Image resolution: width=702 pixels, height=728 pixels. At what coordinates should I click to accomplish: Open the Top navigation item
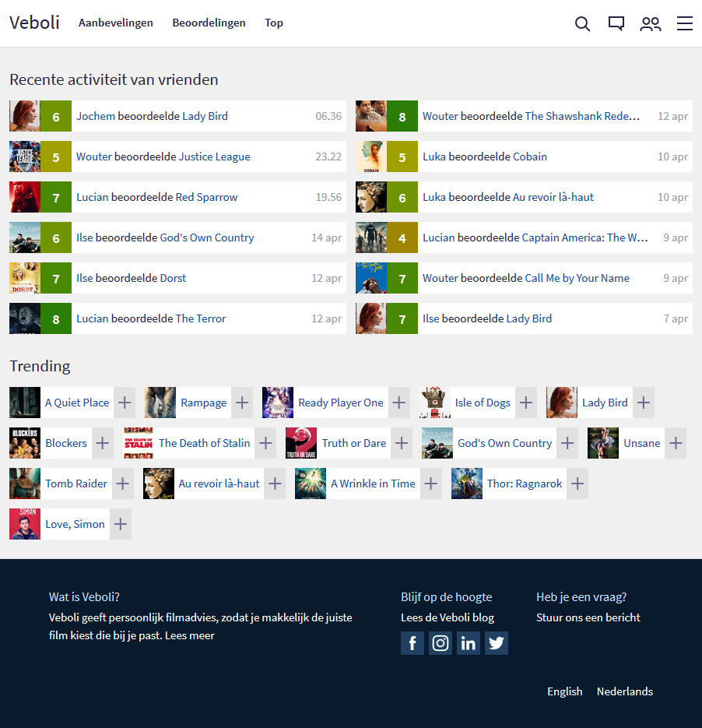274,23
